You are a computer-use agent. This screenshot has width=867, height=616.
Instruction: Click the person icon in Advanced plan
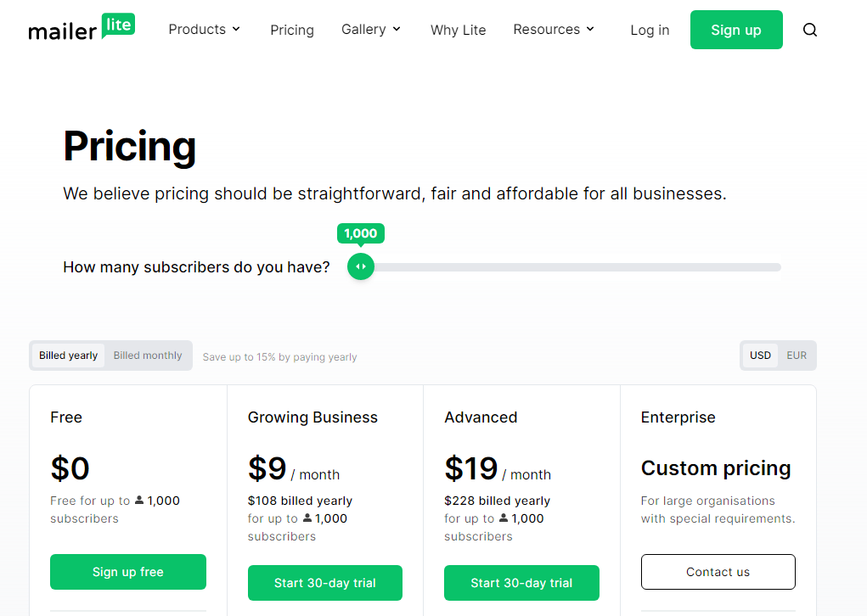[x=504, y=518]
